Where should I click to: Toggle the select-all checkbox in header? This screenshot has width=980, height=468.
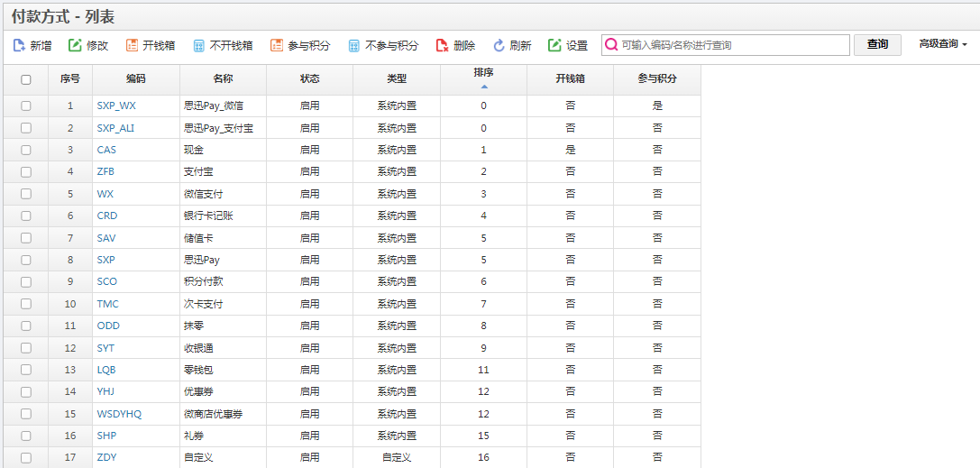click(25, 79)
